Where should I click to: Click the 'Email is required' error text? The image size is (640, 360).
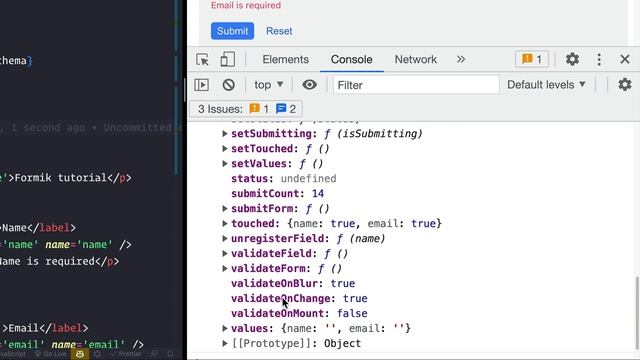click(246, 6)
